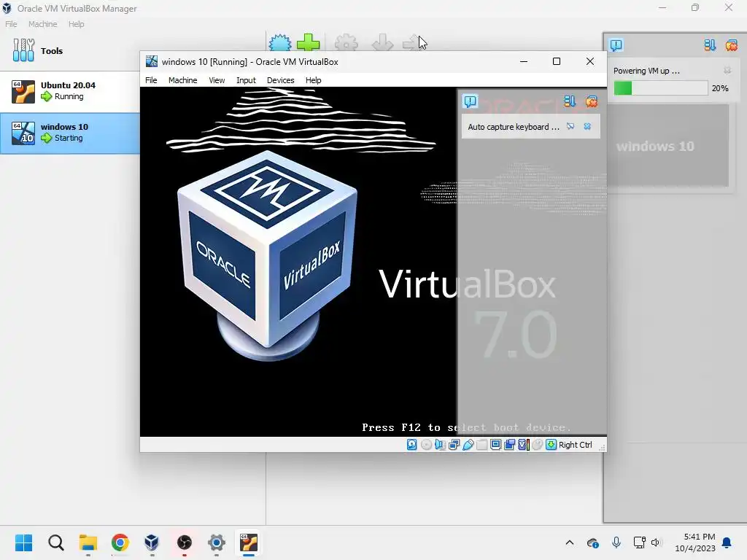Open the notification bell in tray
The image size is (747, 560).
727,542
